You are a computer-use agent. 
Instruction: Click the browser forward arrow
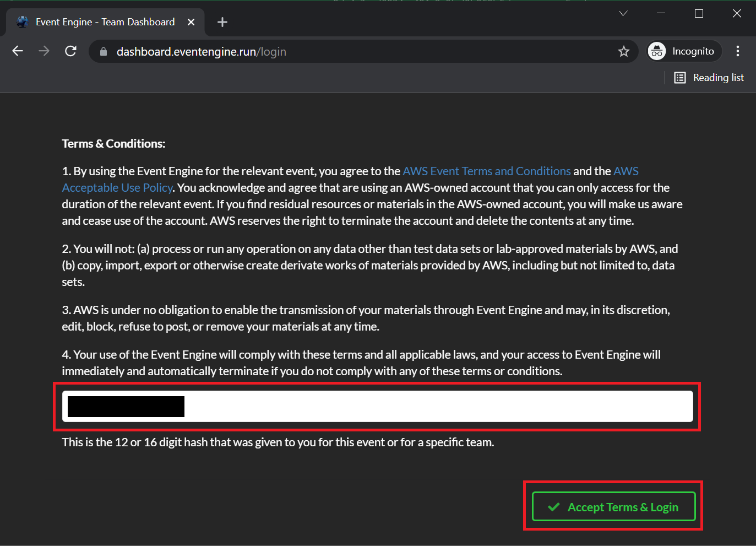(x=44, y=51)
